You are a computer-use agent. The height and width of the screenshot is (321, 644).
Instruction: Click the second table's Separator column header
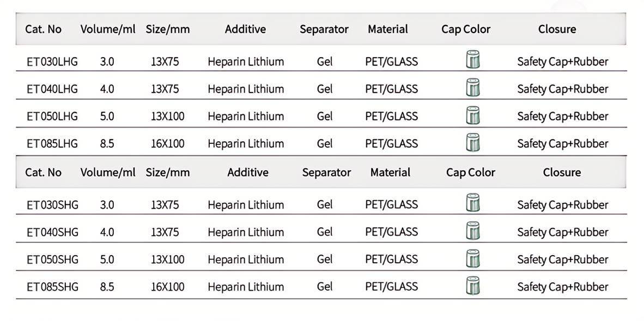pyautogui.click(x=326, y=172)
